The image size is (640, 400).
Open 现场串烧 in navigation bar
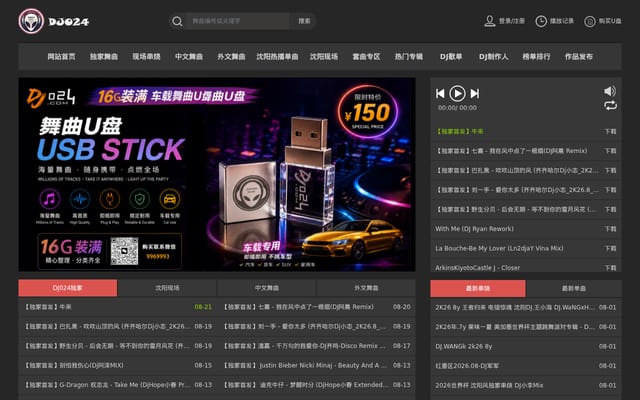click(146, 57)
